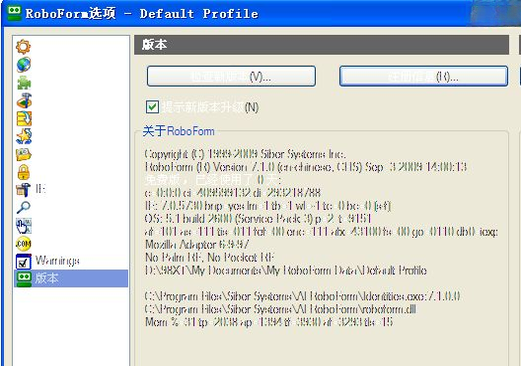Image resolution: width=521 pixels, height=366 pixels.
Task: Select the padlock security category
Action: click(x=23, y=172)
